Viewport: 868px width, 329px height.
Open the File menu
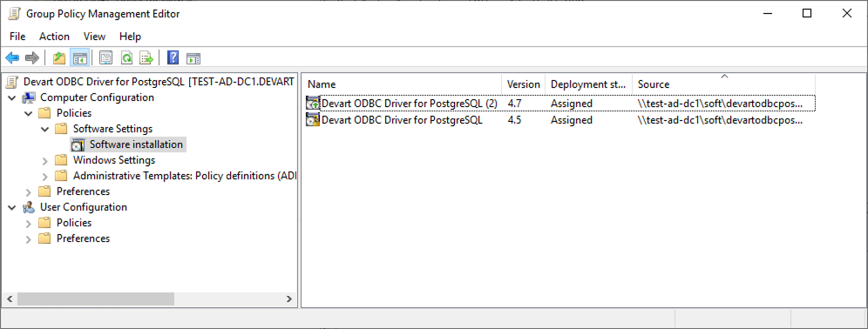coord(17,37)
